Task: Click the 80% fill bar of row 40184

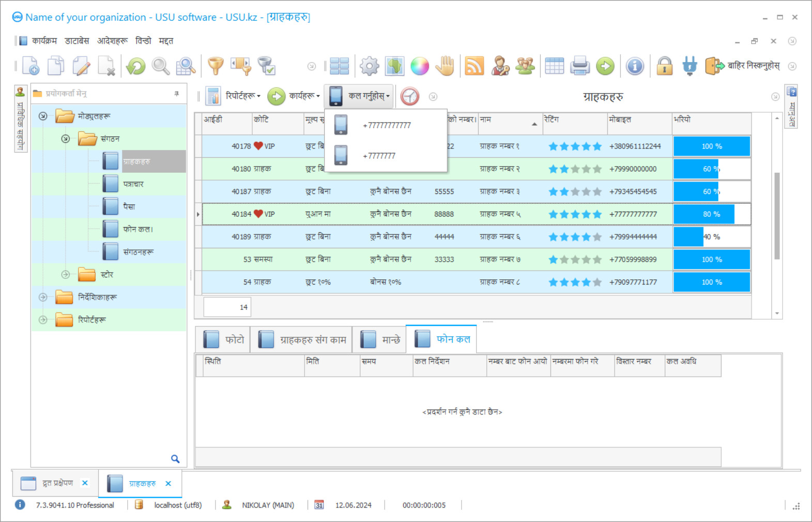Action: (x=712, y=214)
